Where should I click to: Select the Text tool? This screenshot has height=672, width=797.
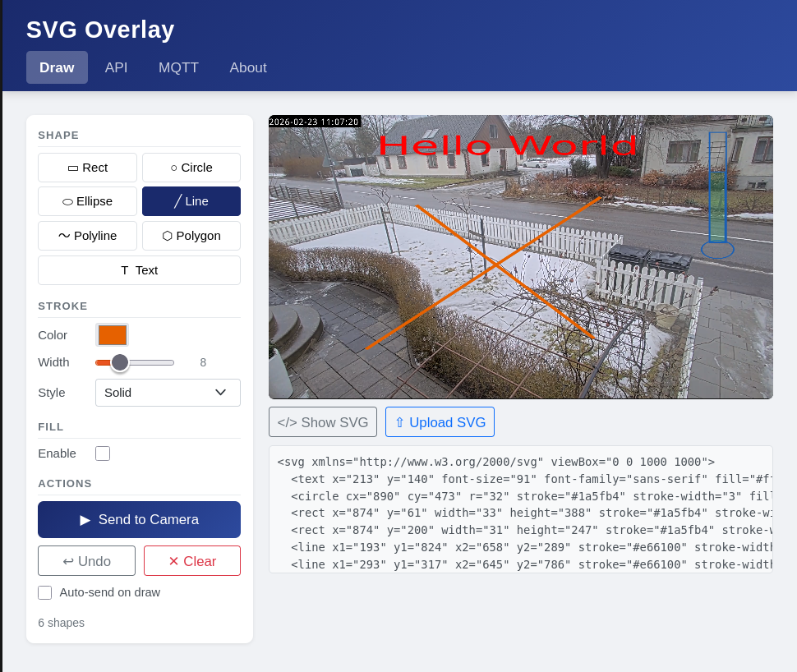[139, 270]
